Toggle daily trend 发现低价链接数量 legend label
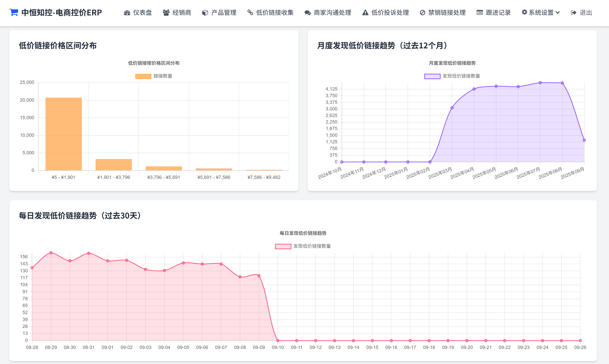 click(312, 246)
